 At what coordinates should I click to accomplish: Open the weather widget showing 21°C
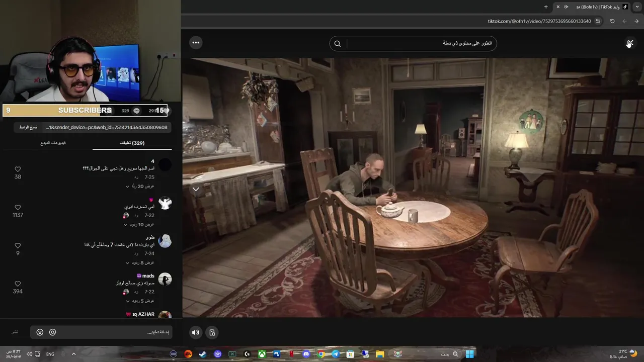[x=623, y=354]
